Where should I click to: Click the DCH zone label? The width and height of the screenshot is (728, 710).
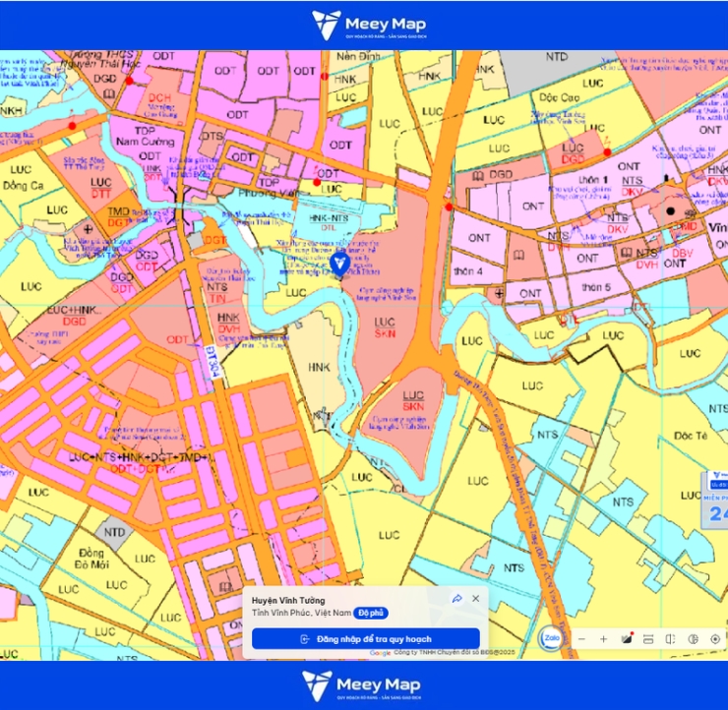click(x=159, y=98)
